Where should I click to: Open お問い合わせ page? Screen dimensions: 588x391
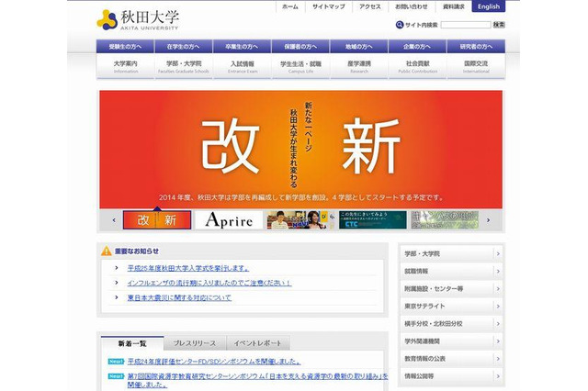coord(412,6)
